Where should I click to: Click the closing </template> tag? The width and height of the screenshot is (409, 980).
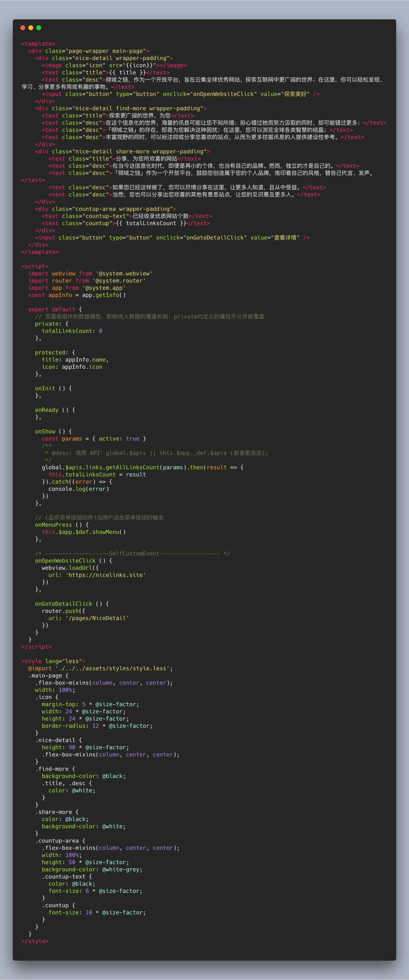click(x=40, y=252)
